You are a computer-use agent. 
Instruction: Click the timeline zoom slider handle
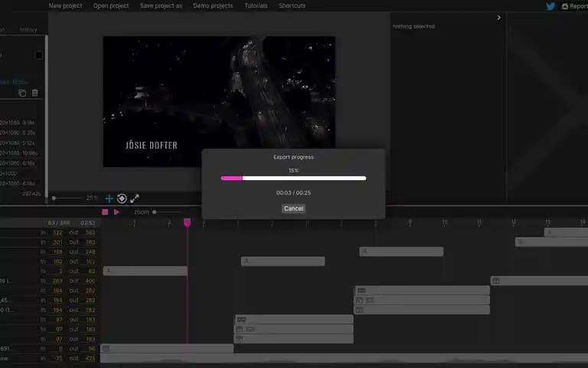click(x=154, y=212)
